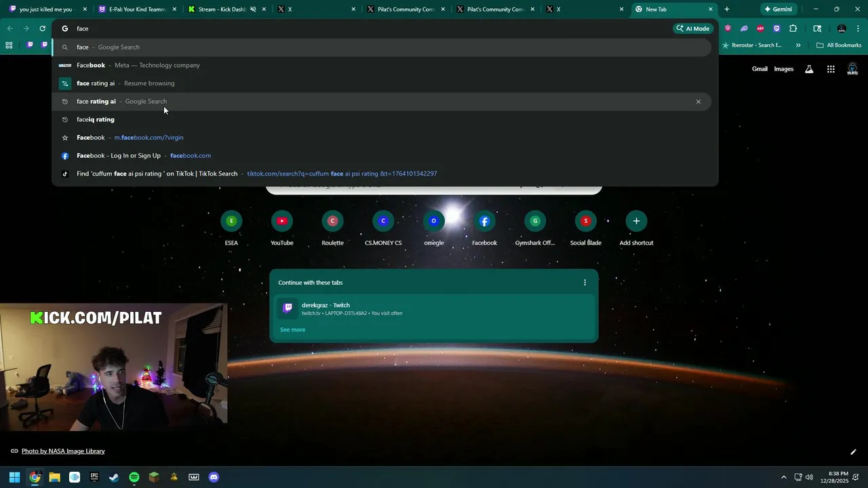The width and height of the screenshot is (868, 488).
Task: Open File Explorer from taskbar
Action: pos(54,477)
